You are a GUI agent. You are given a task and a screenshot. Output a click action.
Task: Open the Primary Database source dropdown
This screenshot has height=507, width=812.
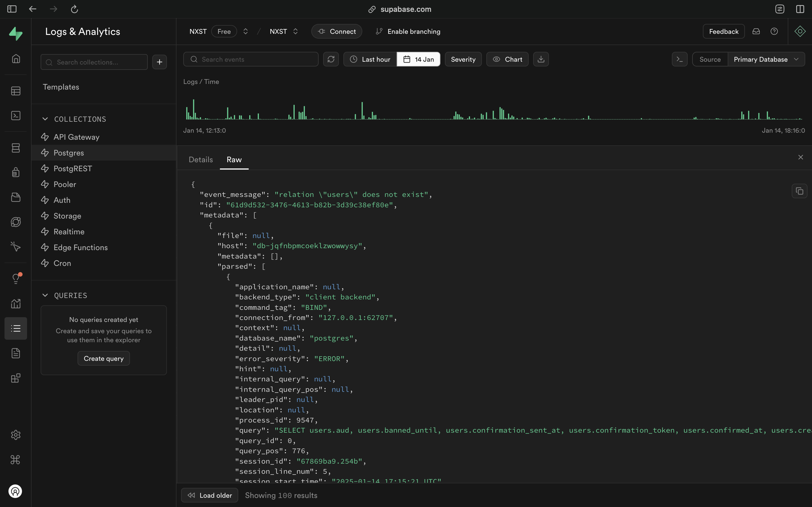[767, 59]
